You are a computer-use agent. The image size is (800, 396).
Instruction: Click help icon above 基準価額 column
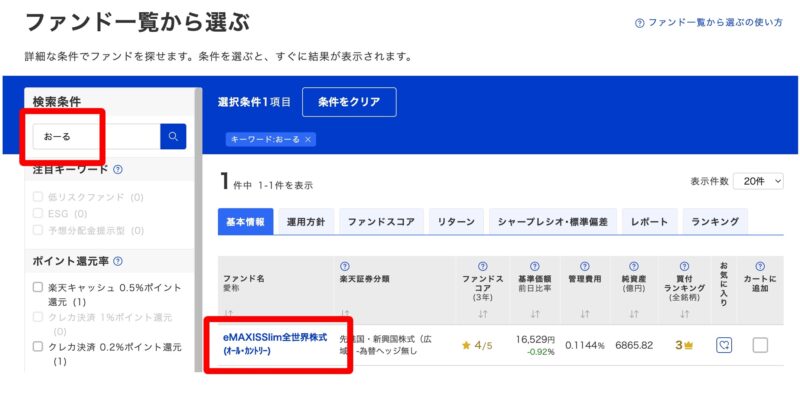(x=534, y=266)
